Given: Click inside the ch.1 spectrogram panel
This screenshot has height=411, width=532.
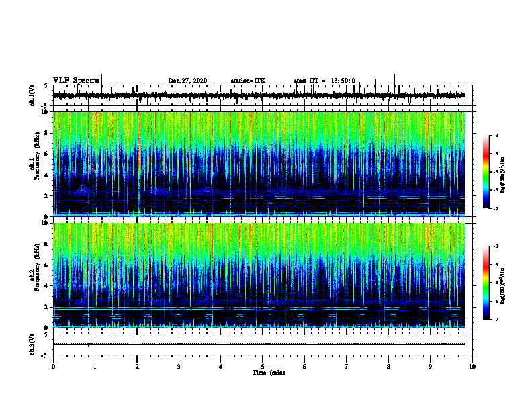Looking at the screenshot, I should pyautogui.click(x=259, y=164).
